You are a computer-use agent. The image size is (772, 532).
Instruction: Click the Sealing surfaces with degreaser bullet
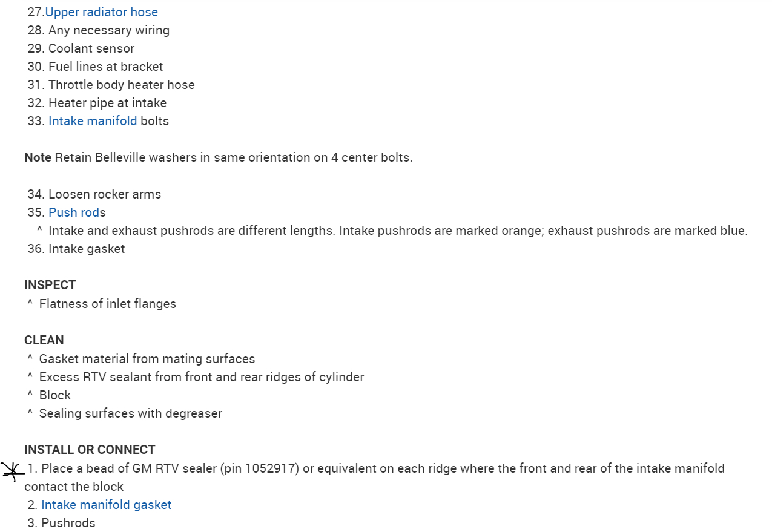pyautogui.click(x=130, y=413)
